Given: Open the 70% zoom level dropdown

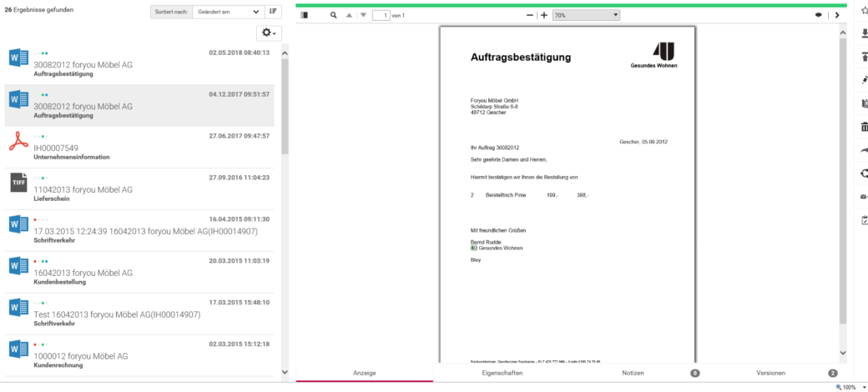Looking at the screenshot, I should (x=586, y=16).
